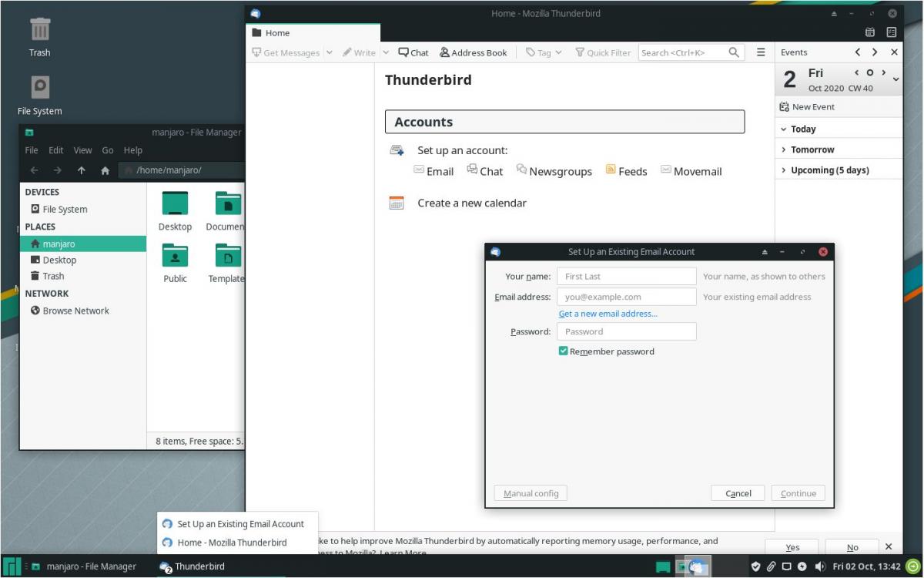Screen dimensions: 924x578
Task: Go up to parent folder in File Manager
Action: pos(81,170)
